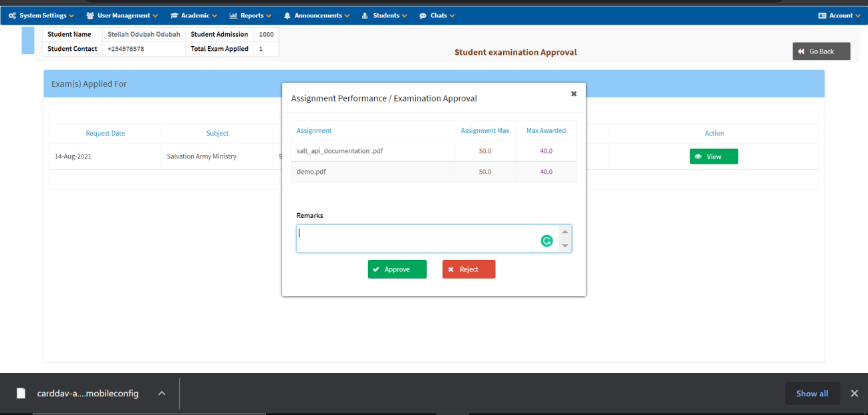
Task: Click the green View button
Action: 714,156
